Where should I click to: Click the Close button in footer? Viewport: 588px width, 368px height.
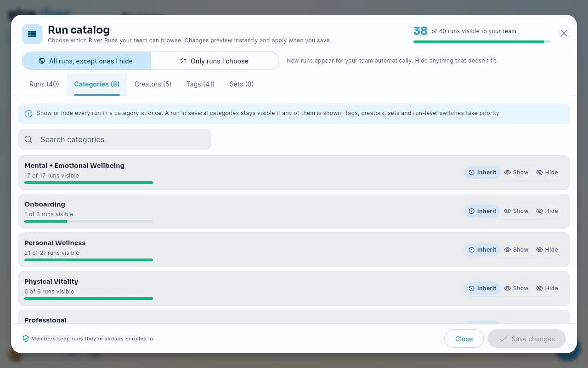[464, 339]
